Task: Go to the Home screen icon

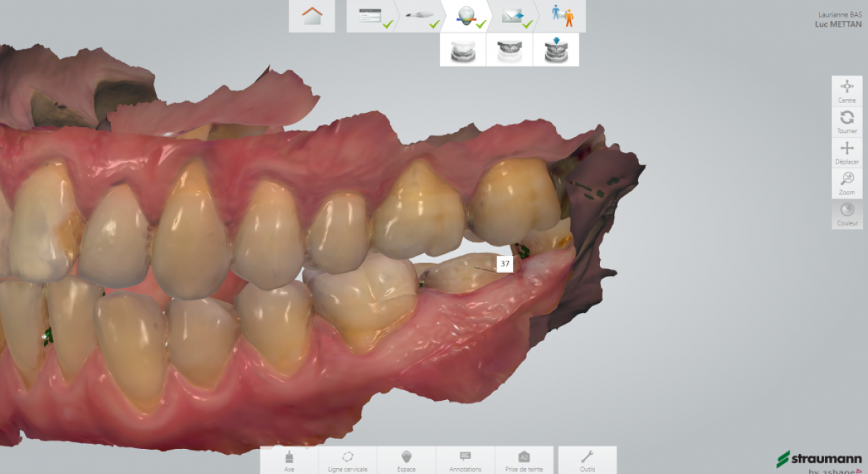Action: click(x=312, y=16)
